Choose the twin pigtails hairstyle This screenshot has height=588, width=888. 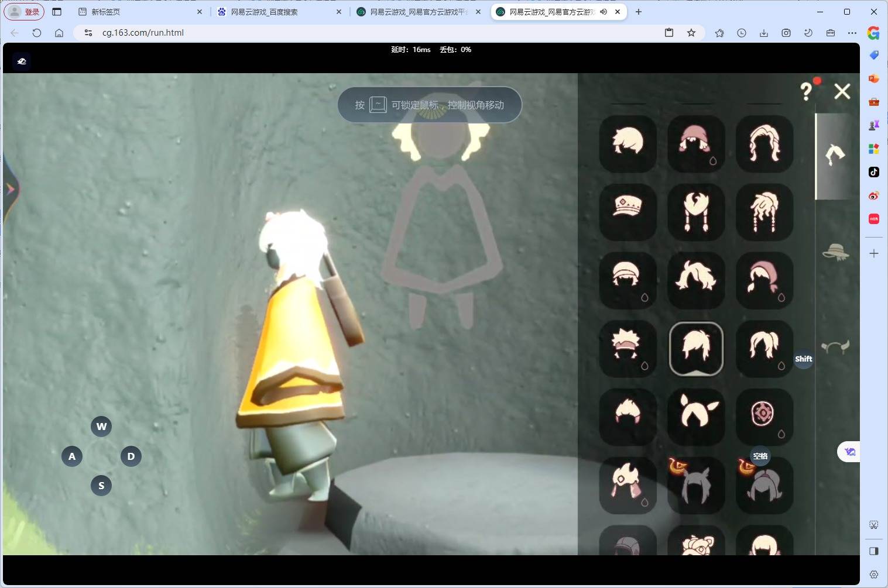(764, 349)
